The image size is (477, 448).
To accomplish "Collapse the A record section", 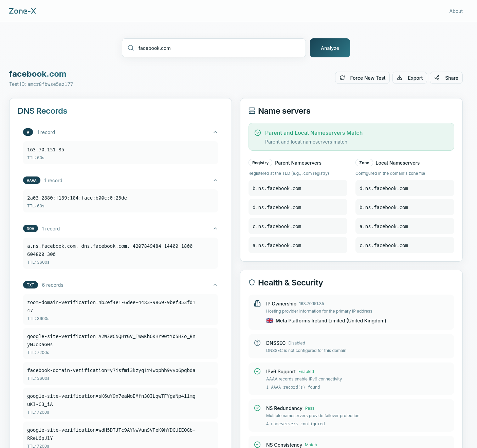I will point(215,132).
